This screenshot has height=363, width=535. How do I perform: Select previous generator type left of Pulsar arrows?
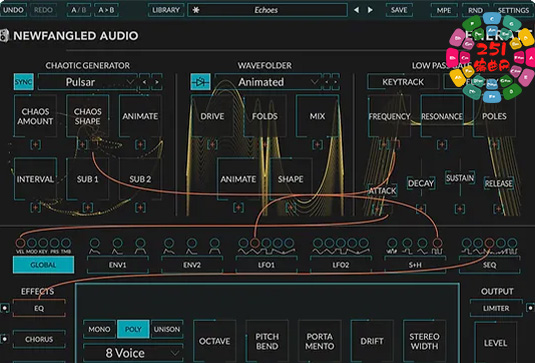click(144, 82)
